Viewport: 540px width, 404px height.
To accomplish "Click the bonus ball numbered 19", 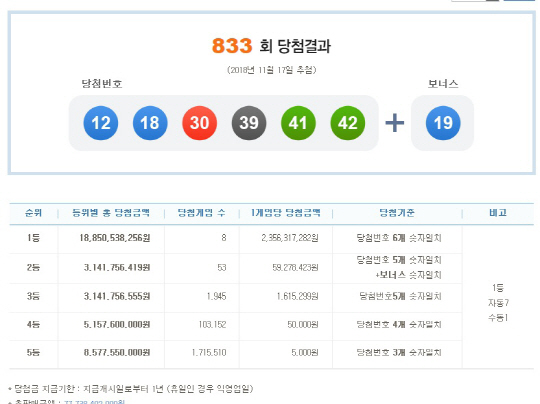I will coord(443,123).
